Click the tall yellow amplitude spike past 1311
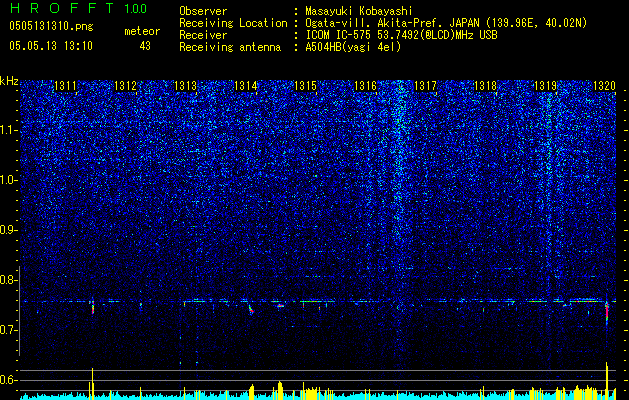Viewport: 629px width, 400px height. tap(93, 383)
